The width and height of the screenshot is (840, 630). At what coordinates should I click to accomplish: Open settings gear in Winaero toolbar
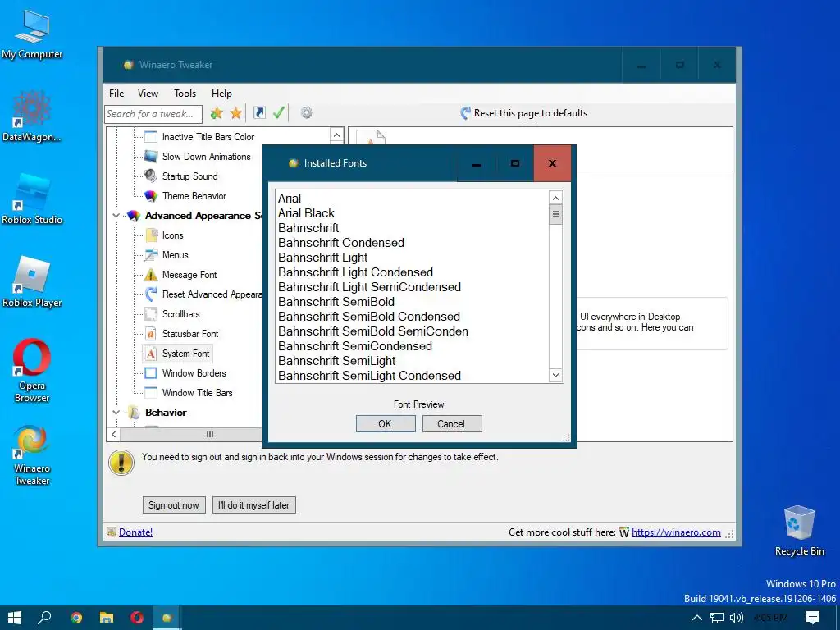(x=307, y=113)
